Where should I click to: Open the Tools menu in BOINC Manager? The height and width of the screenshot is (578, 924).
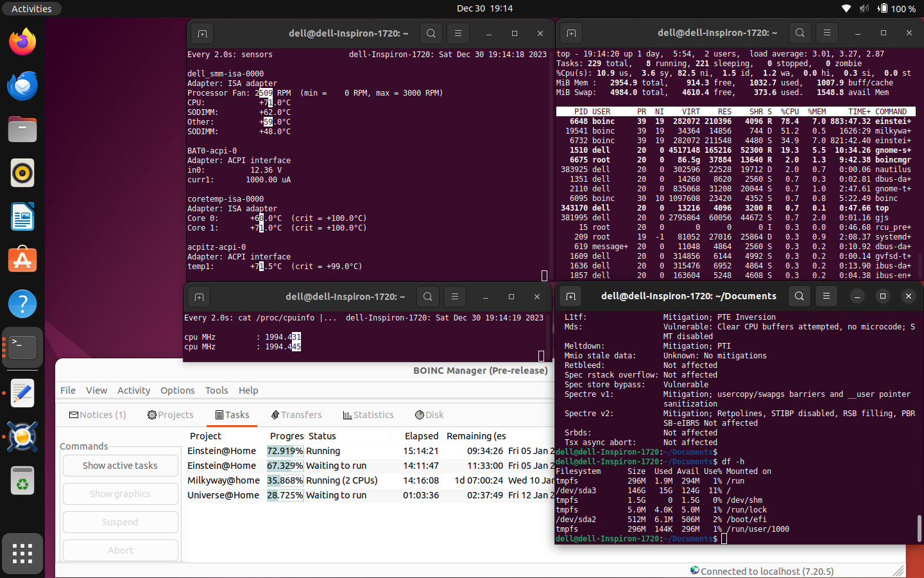(217, 390)
